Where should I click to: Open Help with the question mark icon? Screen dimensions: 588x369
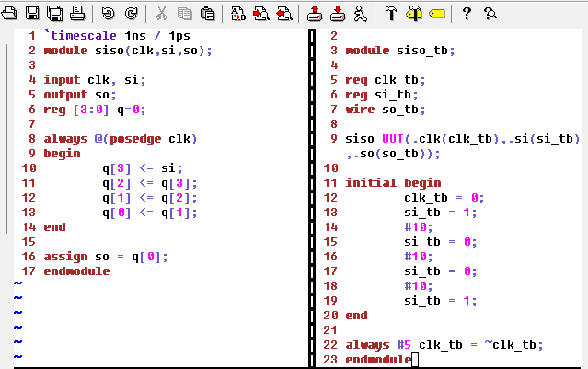pyautogui.click(x=467, y=13)
